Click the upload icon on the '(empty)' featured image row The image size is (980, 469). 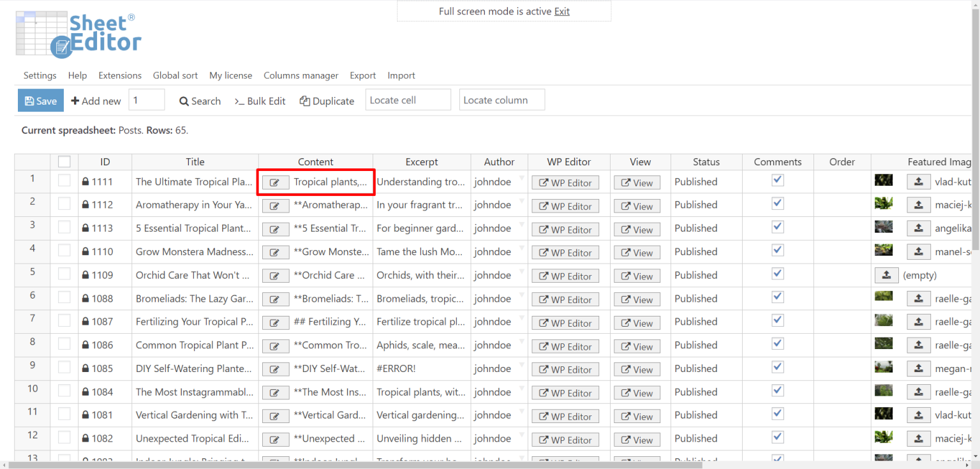pyautogui.click(x=886, y=275)
